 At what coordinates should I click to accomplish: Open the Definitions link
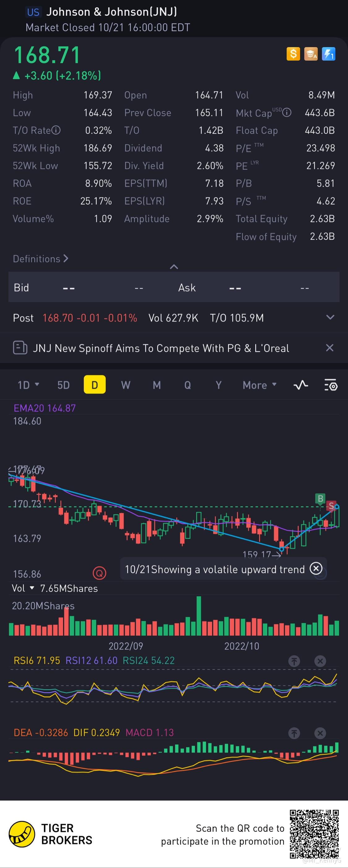[x=41, y=259]
